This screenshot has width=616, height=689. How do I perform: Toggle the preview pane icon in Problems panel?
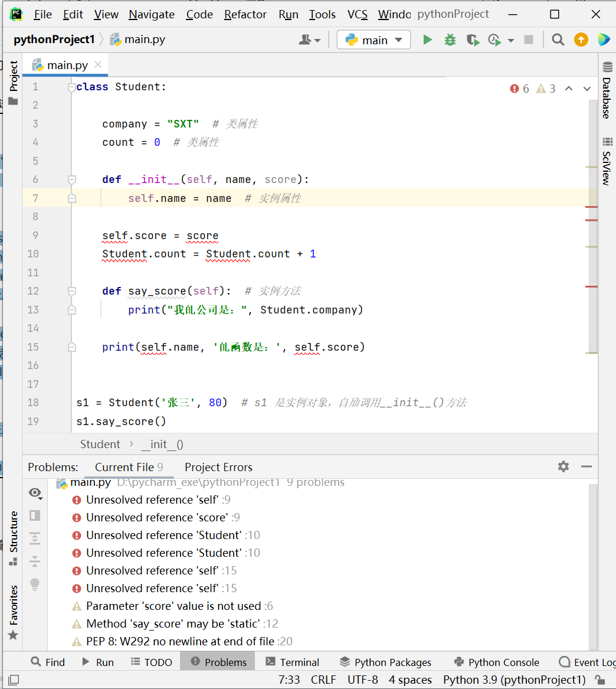click(x=35, y=515)
